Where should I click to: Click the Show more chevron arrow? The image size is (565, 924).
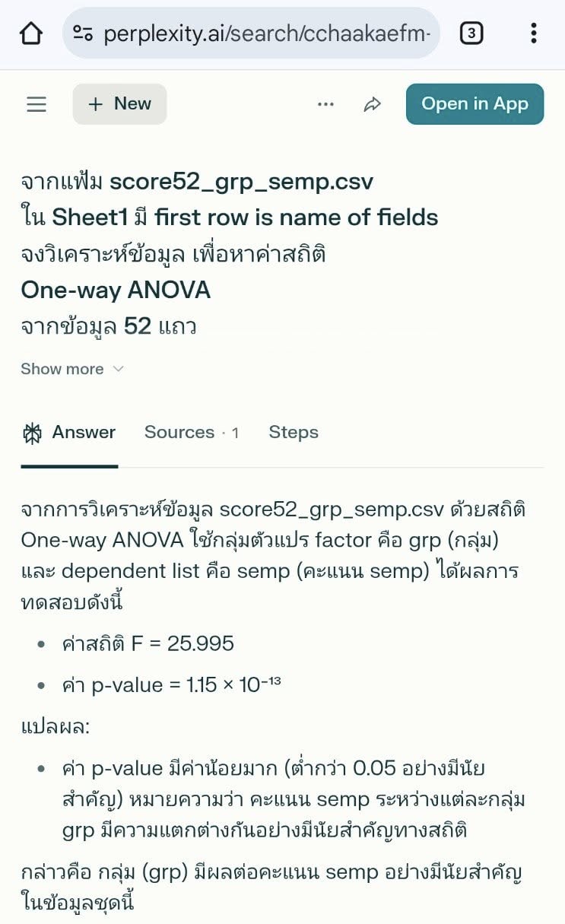point(118,369)
